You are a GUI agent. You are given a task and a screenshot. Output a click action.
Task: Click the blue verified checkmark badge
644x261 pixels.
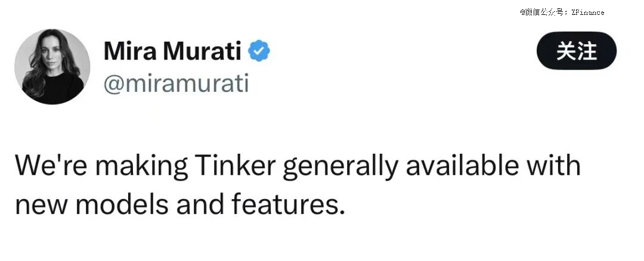[259, 52]
